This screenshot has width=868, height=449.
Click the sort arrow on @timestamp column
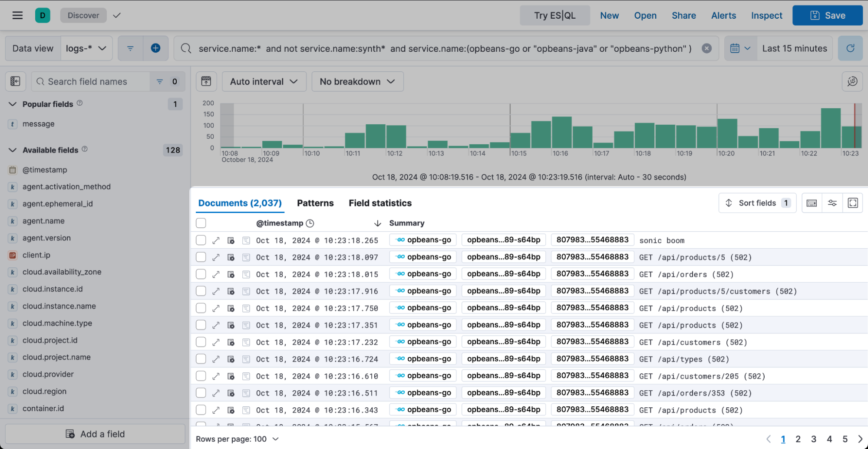(x=377, y=223)
